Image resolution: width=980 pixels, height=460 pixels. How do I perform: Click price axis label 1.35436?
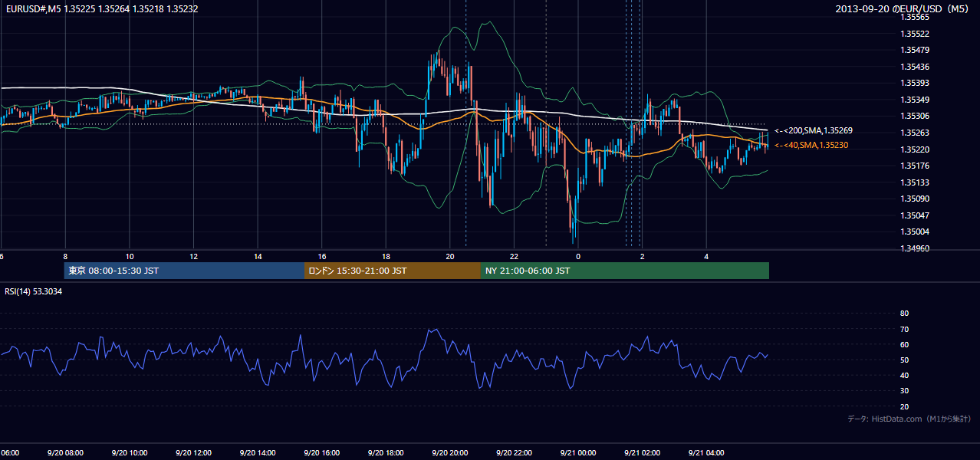pyautogui.click(x=914, y=67)
